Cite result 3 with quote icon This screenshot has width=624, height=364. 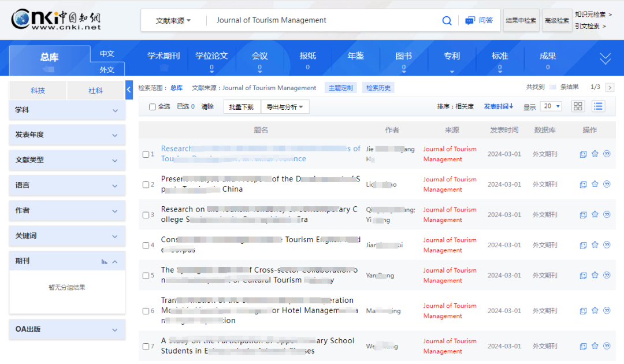pyautogui.click(x=607, y=214)
